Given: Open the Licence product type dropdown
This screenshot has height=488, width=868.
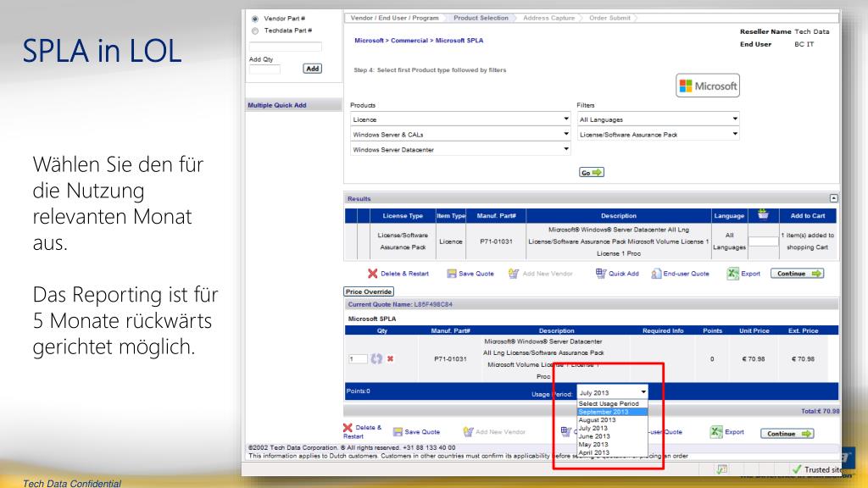Looking at the screenshot, I should (x=460, y=119).
